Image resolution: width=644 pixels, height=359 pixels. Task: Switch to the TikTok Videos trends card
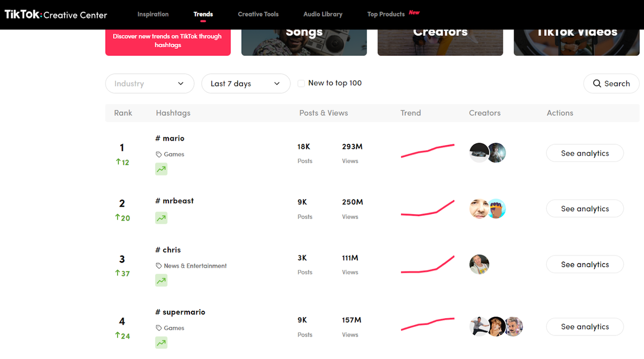[577, 42]
